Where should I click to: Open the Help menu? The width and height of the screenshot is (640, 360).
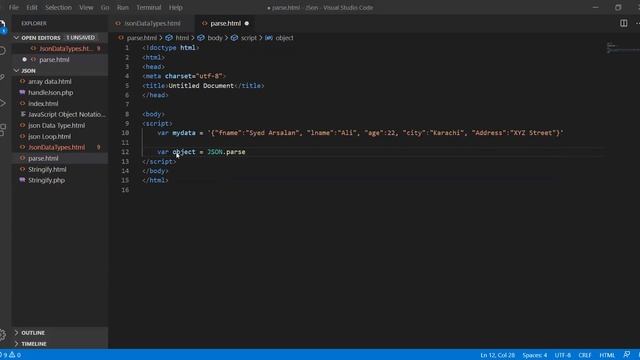tap(176, 7)
